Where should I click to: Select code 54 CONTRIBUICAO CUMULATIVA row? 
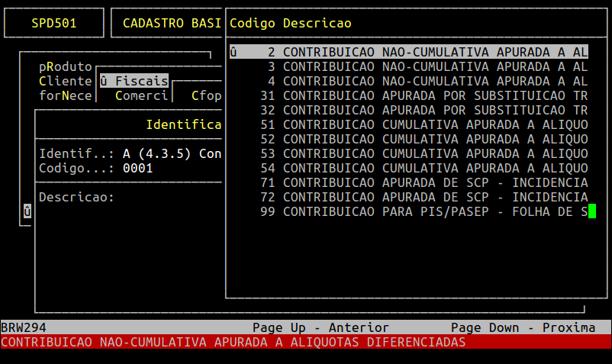[x=424, y=168]
